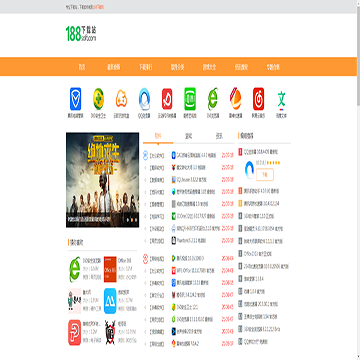Click the orange carousel dot on the banner
Image resolution: width=360 pixels, height=360 pixels.
click(x=132, y=220)
